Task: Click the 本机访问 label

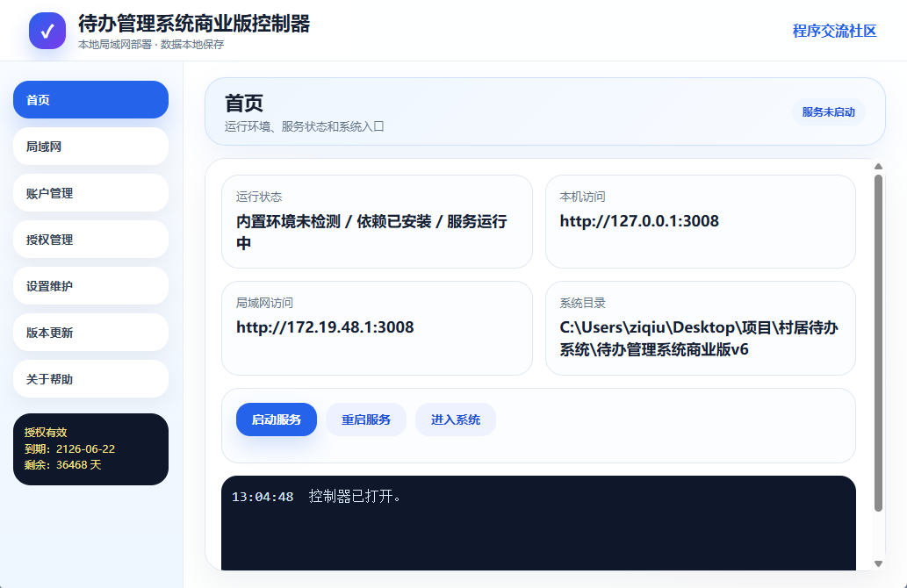Action: point(582,197)
